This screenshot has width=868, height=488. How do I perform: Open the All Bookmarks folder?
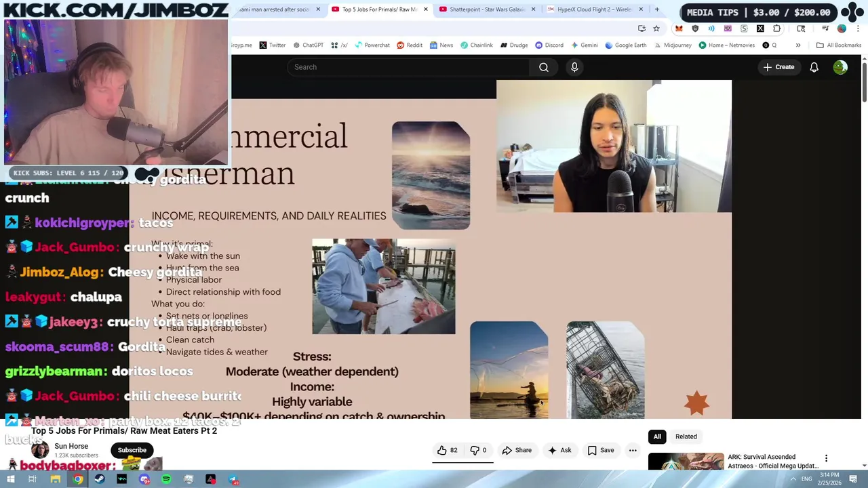tap(839, 45)
